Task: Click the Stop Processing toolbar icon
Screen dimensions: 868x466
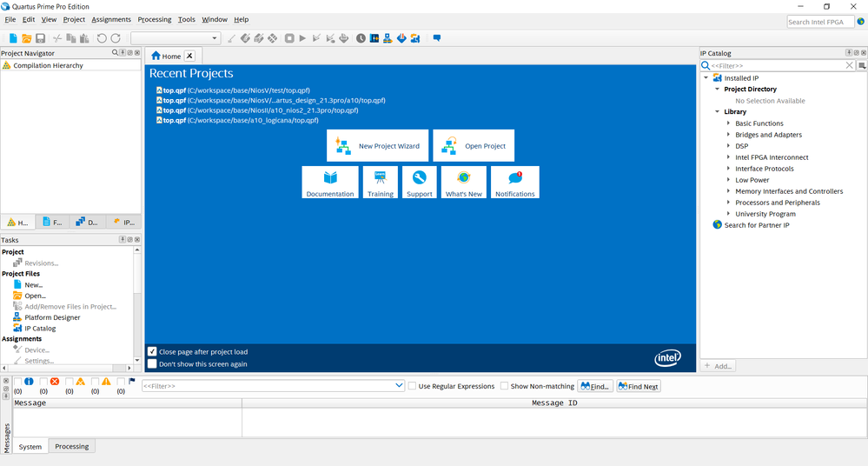Action: tap(289, 38)
